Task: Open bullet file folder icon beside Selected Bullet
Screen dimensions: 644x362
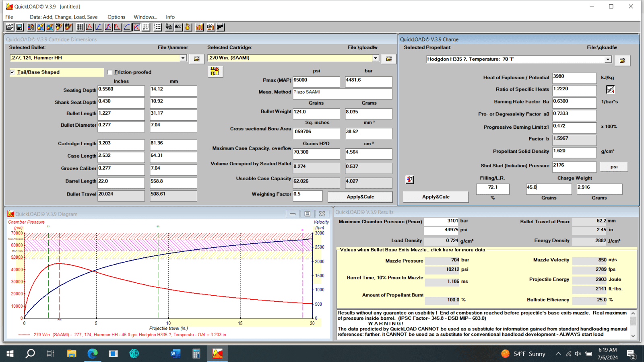Action: [x=197, y=59]
